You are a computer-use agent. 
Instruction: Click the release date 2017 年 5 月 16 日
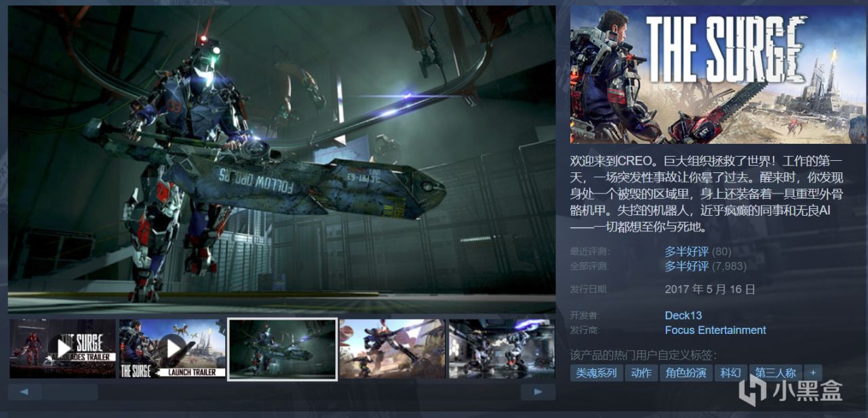coord(710,289)
